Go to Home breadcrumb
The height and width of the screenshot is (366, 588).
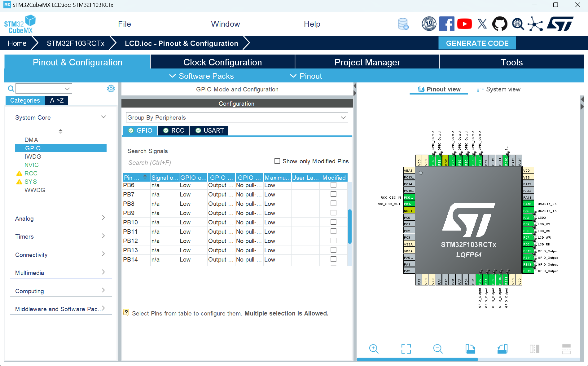(17, 43)
